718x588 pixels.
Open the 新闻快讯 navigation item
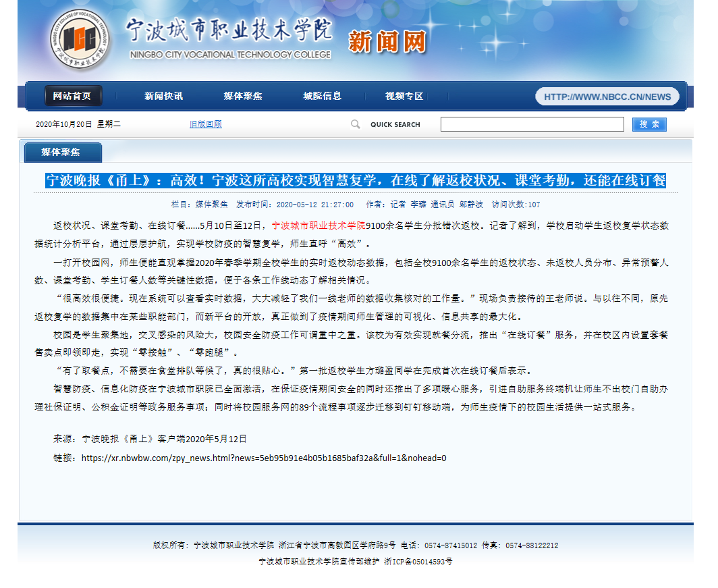click(163, 96)
